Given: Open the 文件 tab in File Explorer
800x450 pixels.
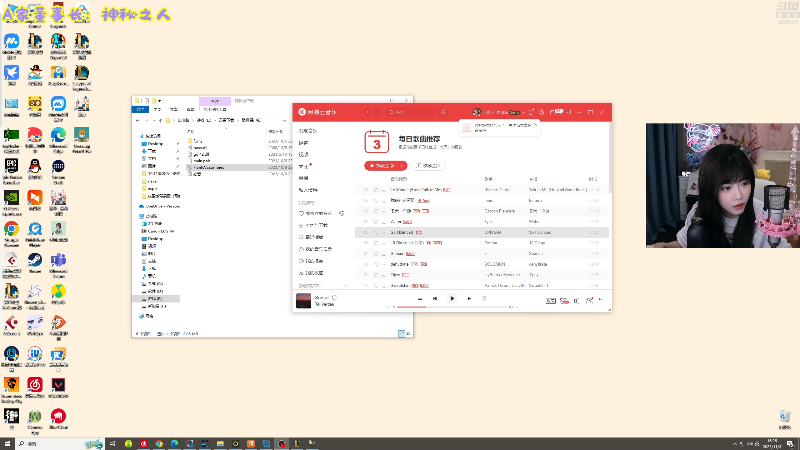Looking at the screenshot, I should tap(140, 109).
